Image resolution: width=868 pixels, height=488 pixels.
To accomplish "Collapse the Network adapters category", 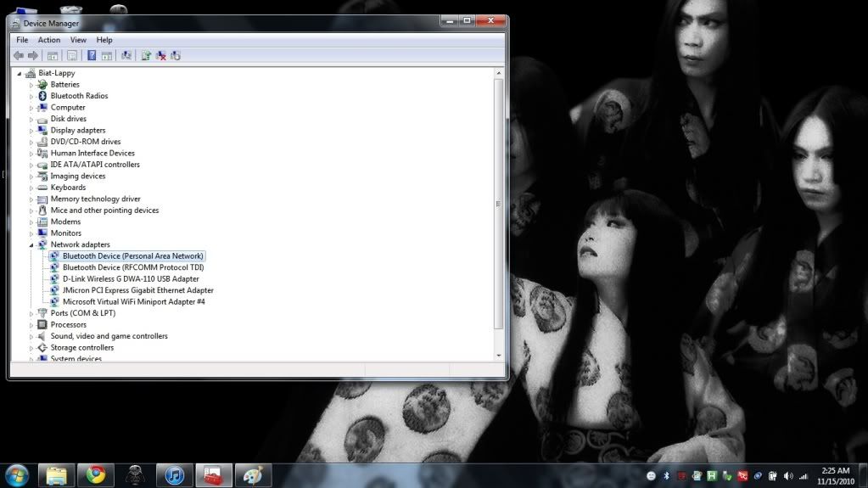I will pyautogui.click(x=31, y=245).
